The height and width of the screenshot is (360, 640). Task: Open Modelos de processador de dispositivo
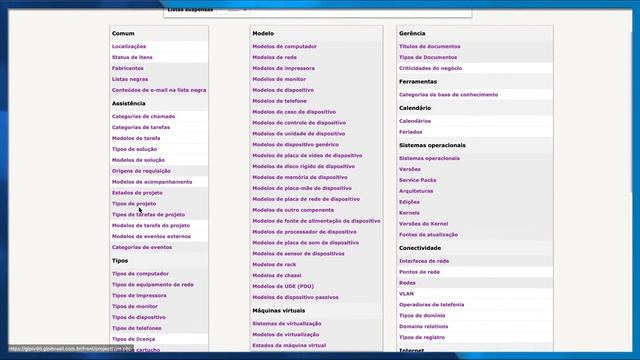click(x=304, y=232)
